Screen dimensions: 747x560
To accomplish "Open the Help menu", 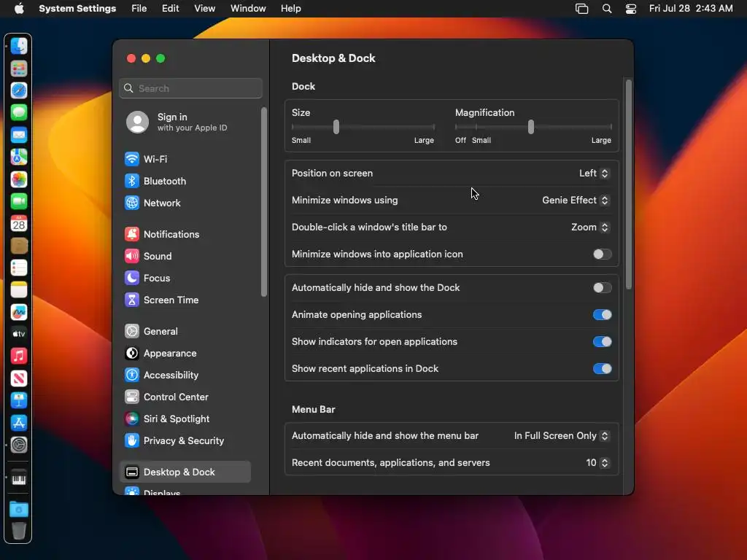I will [290, 9].
